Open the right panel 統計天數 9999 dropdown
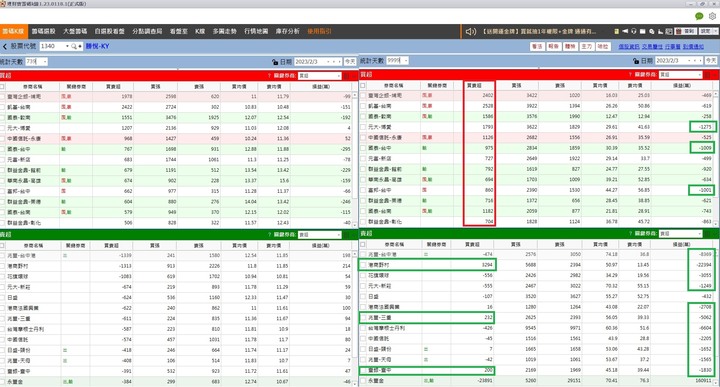 [x=406, y=61]
